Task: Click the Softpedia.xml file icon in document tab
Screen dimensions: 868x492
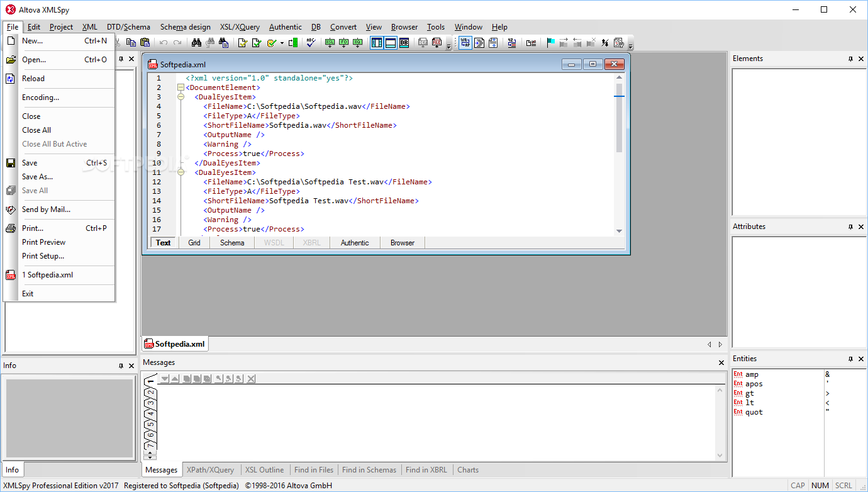Action: tap(149, 344)
